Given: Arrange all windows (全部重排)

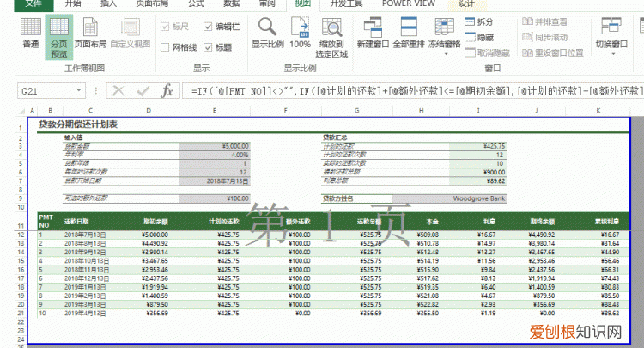Looking at the screenshot, I should (x=409, y=33).
